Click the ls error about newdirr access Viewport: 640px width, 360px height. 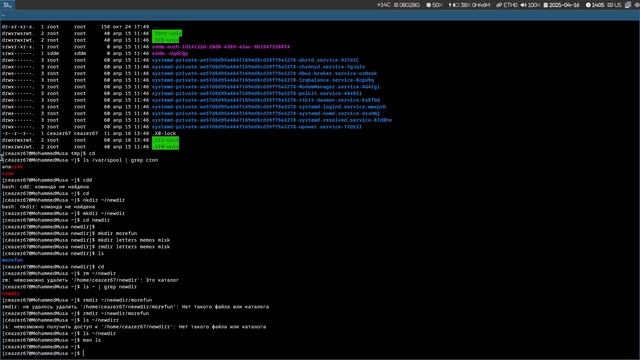[x=134, y=327]
